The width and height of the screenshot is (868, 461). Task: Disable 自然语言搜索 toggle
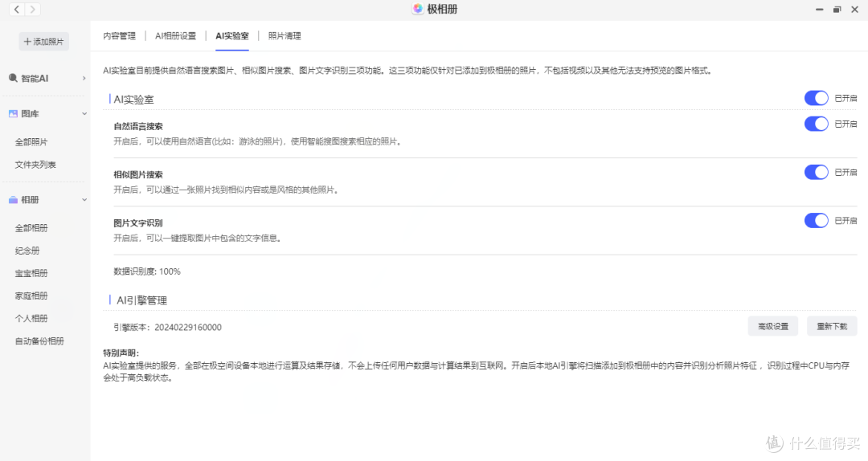[816, 124]
